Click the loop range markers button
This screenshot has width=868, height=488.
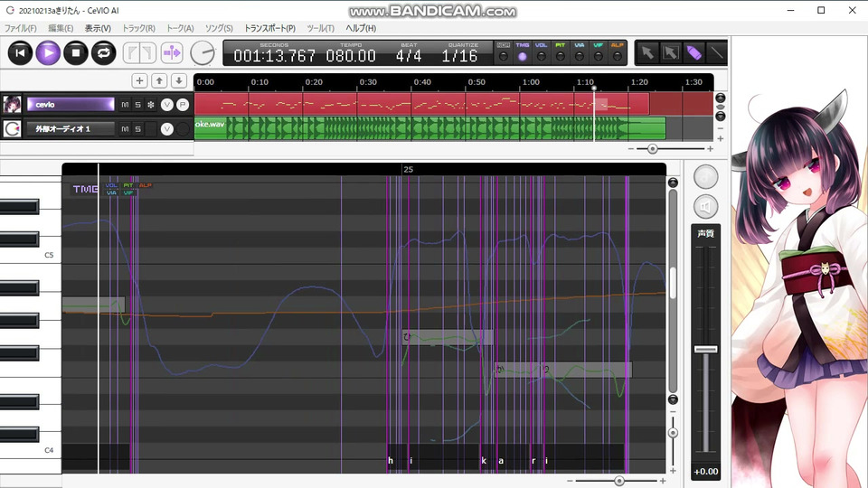(x=139, y=53)
